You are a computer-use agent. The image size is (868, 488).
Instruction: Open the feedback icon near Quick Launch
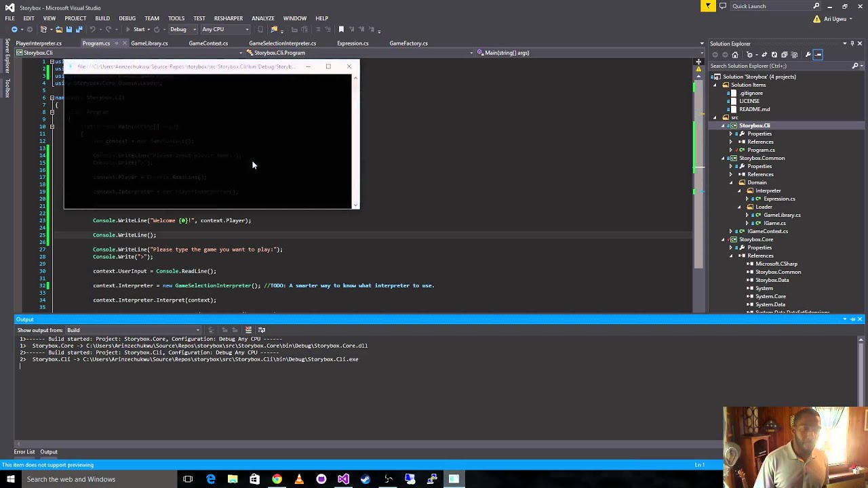722,6
